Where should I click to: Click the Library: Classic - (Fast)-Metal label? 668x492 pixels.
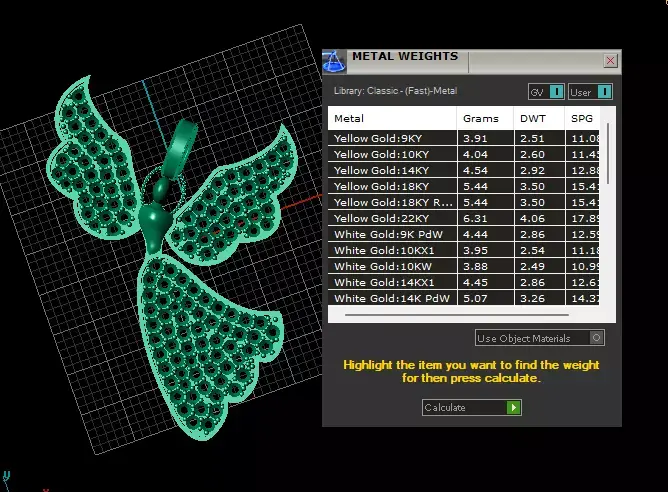[395, 91]
